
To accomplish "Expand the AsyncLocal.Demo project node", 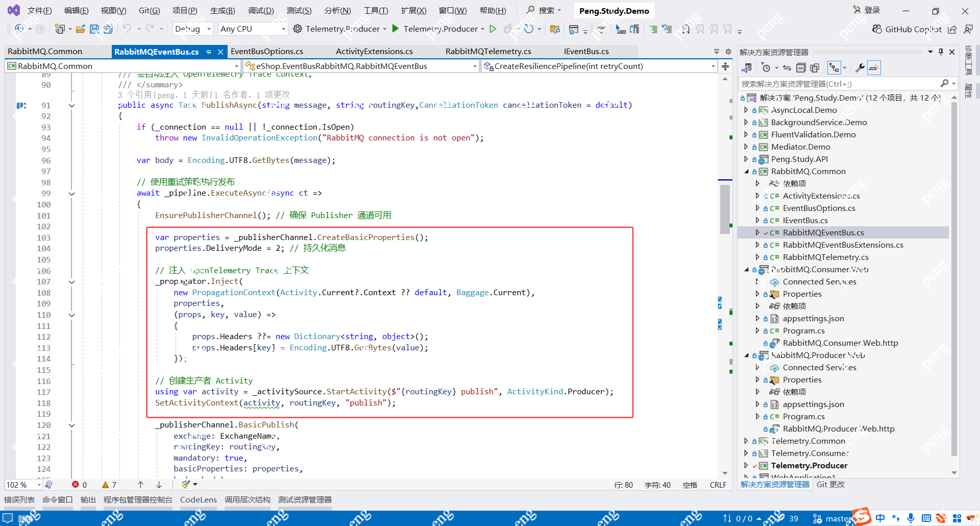I will click(746, 110).
